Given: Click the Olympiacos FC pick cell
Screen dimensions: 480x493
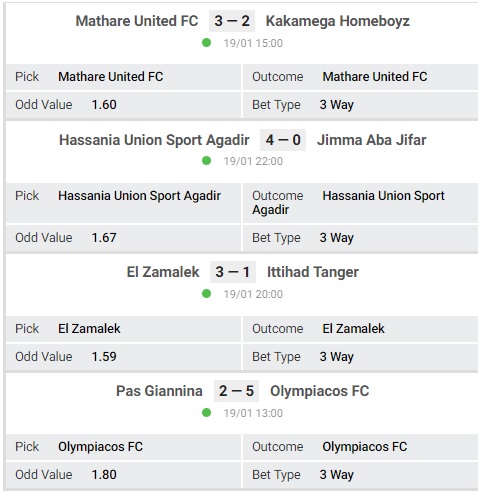Looking at the screenshot, I should pyautogui.click(x=123, y=447).
